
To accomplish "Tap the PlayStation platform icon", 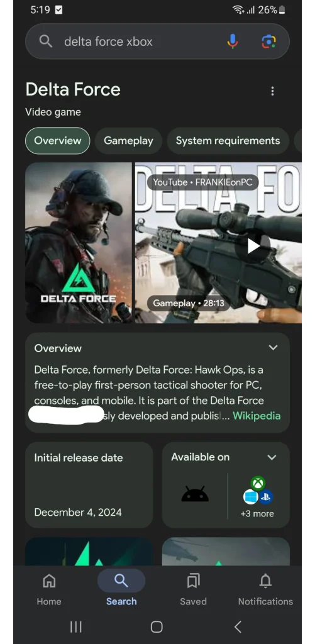I will 266,497.
